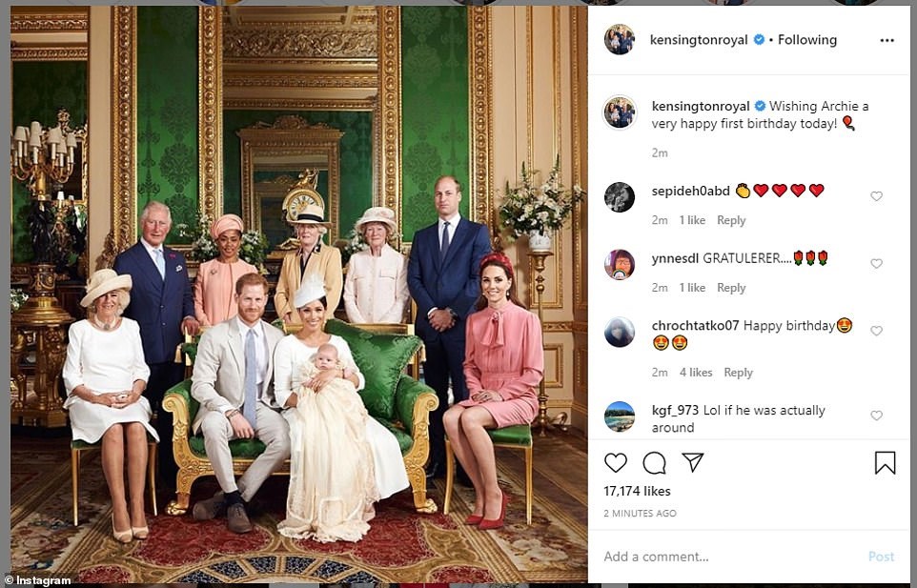
Task: Click the Add a comment field
Action: (x=724, y=557)
